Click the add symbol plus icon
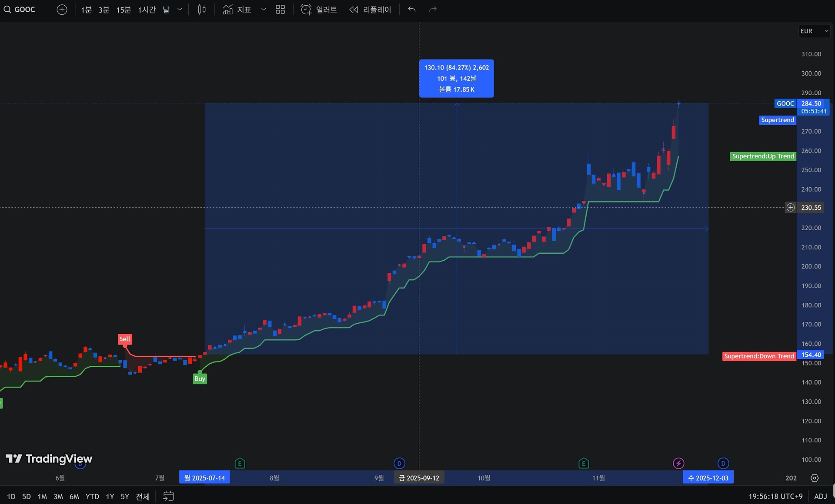 [62, 10]
